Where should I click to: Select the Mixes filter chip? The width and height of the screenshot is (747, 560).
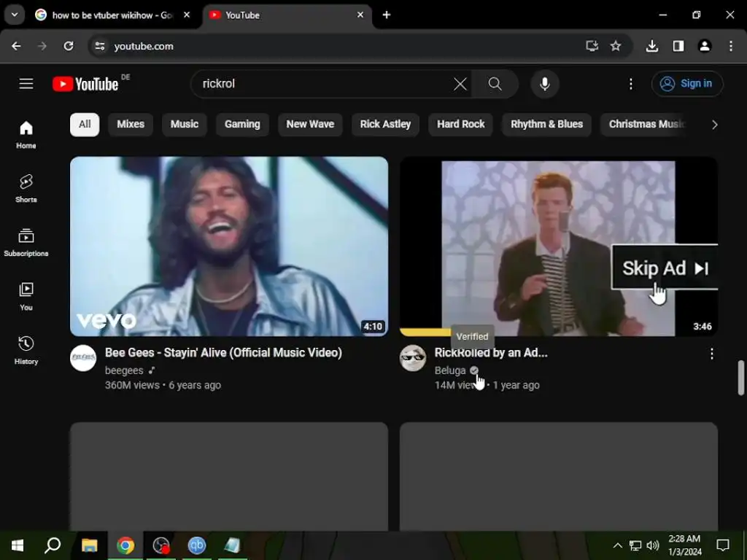tap(131, 124)
